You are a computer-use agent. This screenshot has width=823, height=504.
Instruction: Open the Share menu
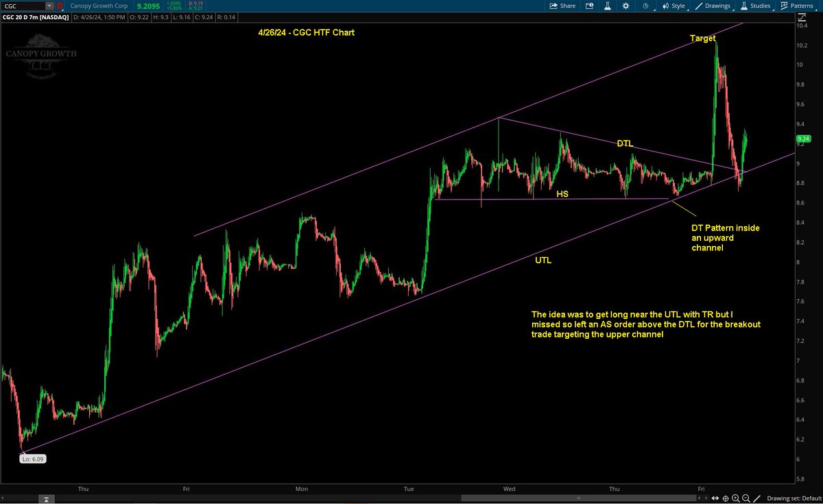562,5
